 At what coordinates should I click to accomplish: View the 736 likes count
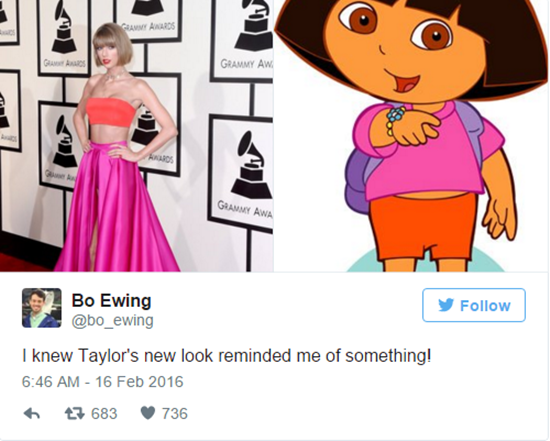click(x=175, y=414)
